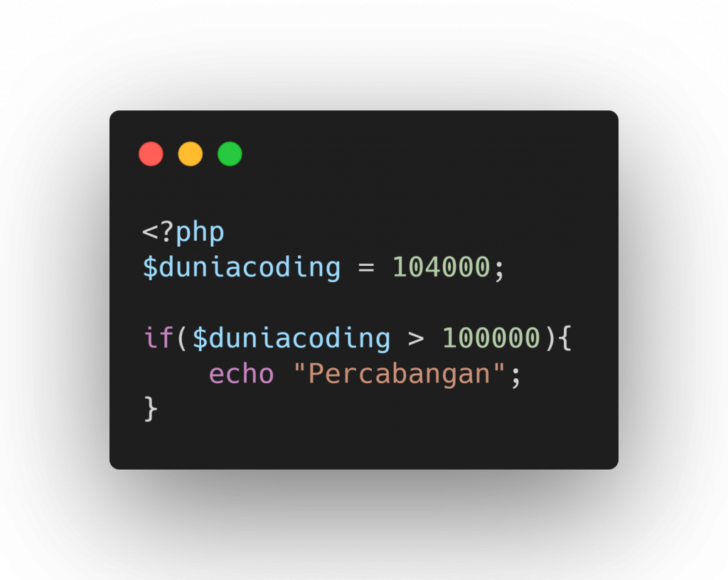Viewport: 728px width, 580px height.
Task: Click the if keyword
Action: click(159, 338)
